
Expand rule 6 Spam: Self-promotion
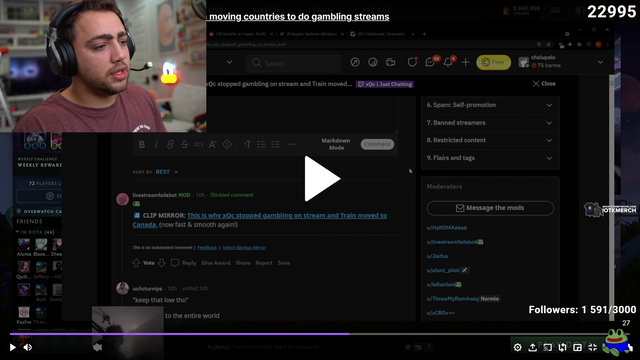[x=490, y=105]
